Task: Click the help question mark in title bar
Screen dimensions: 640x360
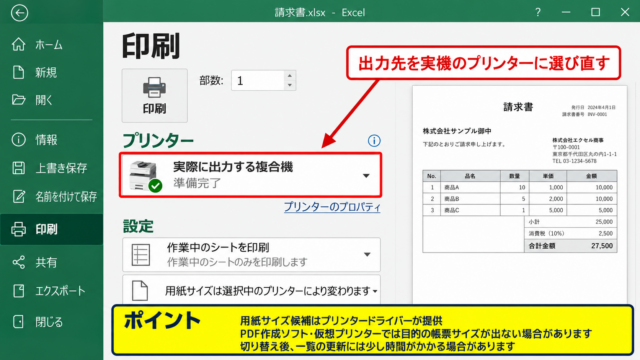Action: tap(538, 12)
